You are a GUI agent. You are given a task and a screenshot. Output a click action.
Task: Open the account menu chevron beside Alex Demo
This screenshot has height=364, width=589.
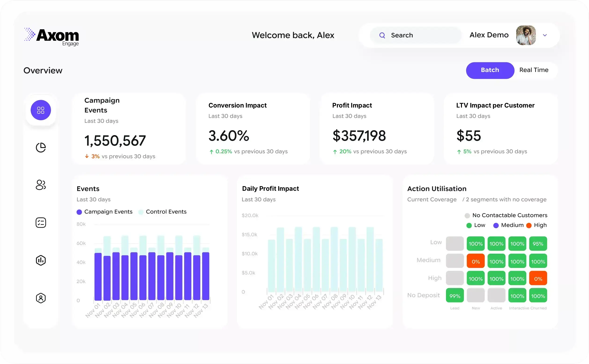(545, 35)
